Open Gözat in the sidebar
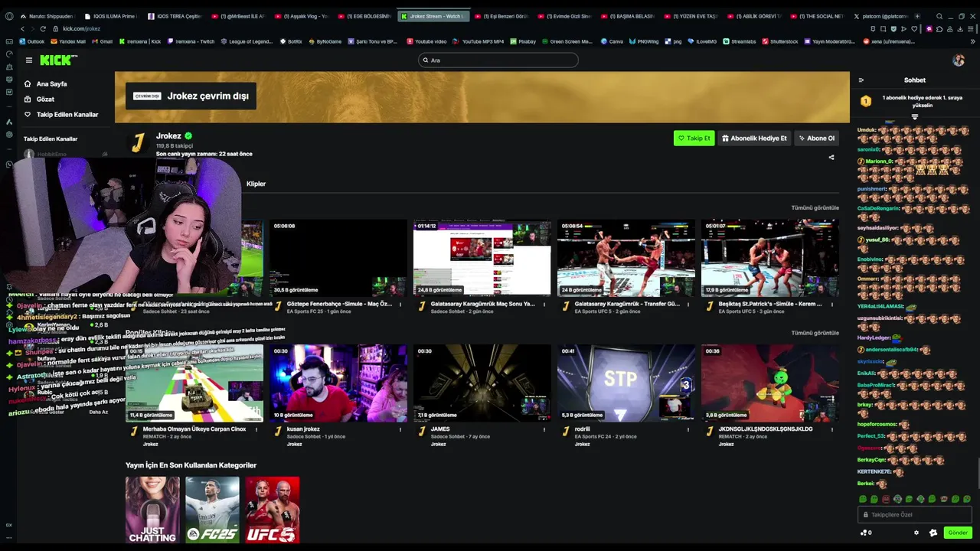Screen dimensions: 980x551 [40, 99]
